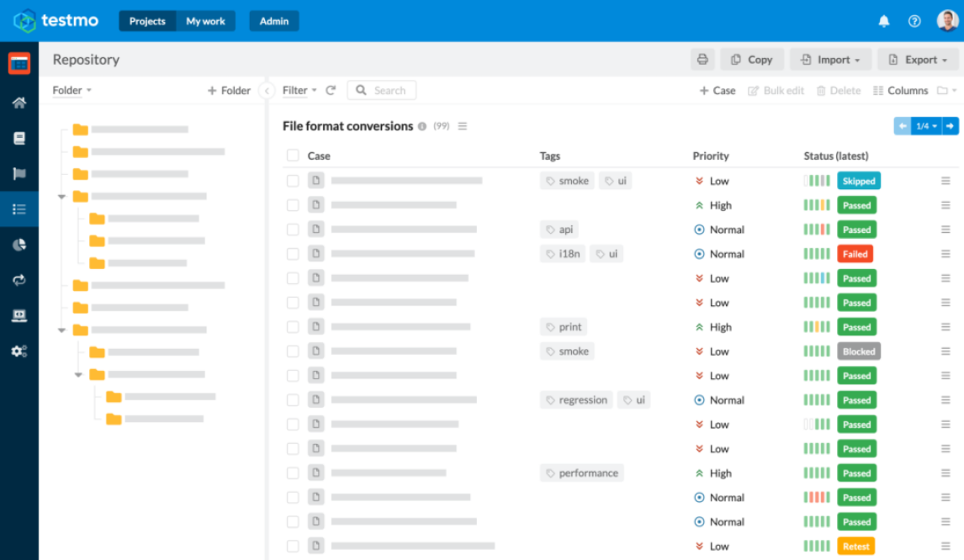Click the notification bell in the top bar
The image size is (964, 560).
click(x=884, y=21)
